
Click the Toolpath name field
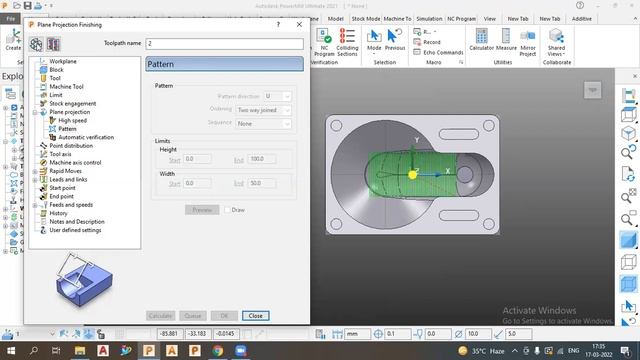(x=224, y=44)
